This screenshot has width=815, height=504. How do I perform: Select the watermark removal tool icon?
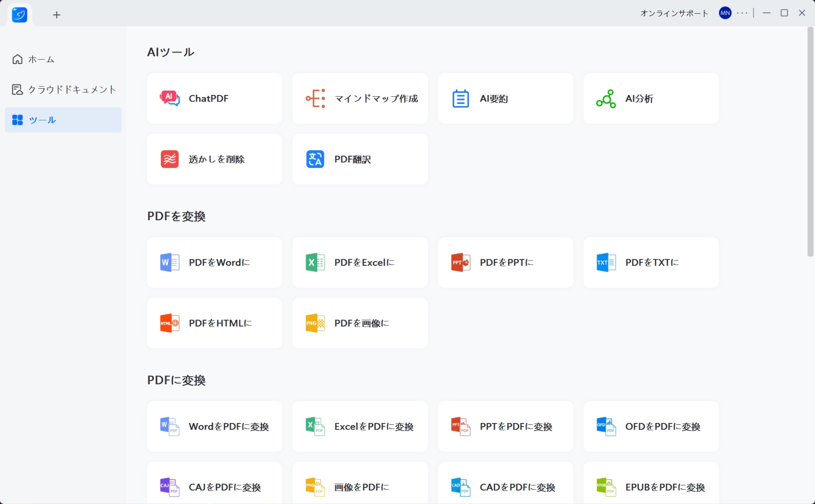(x=169, y=159)
